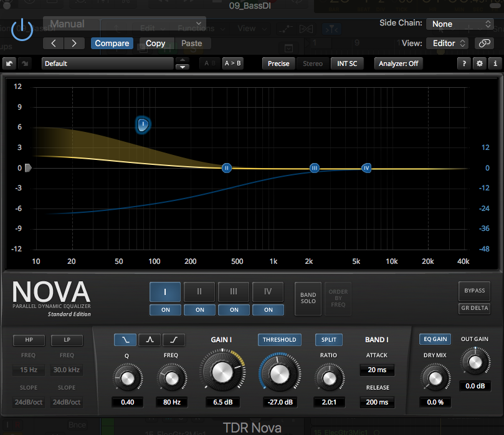504x435 pixels.
Task: Toggle the GR DELTA button
Action: point(475,308)
